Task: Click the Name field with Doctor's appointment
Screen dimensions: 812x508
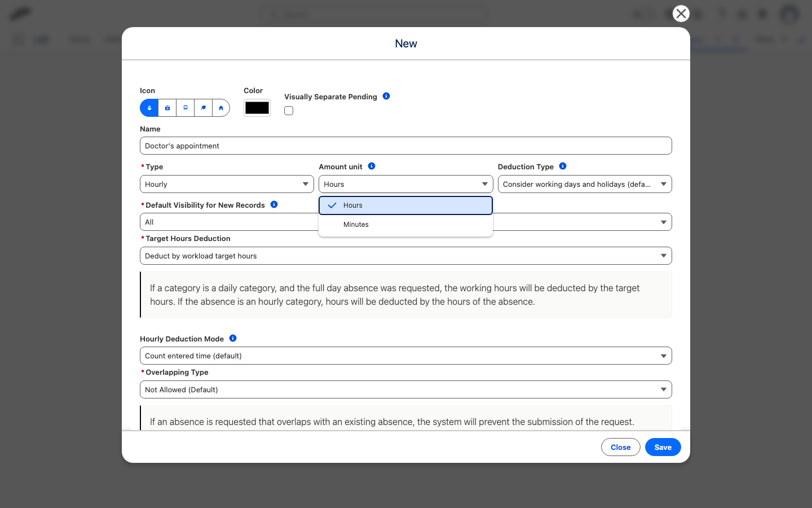Action: point(406,146)
